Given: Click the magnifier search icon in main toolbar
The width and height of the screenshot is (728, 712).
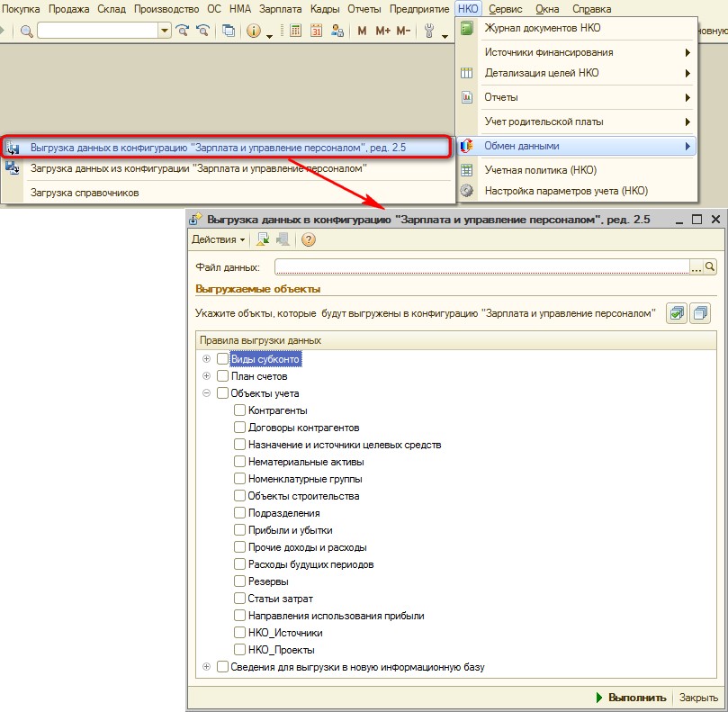Looking at the screenshot, I should (26, 32).
